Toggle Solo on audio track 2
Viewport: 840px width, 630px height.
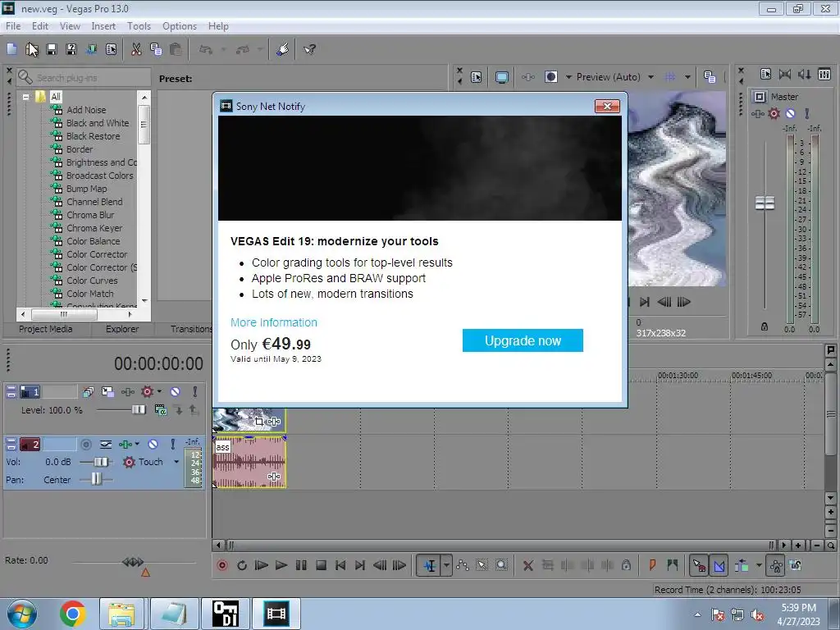coord(172,444)
